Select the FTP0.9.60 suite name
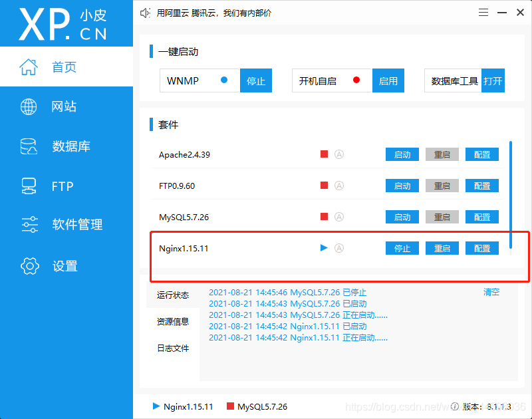Image resolution: width=532 pixels, height=419 pixels. coord(177,186)
